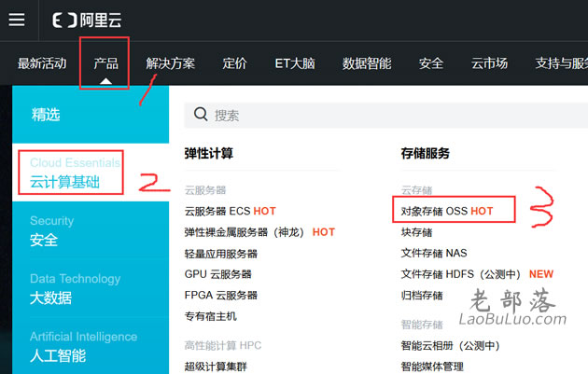Open 文件存储 NAS link
Image resolution: width=588 pixels, height=374 pixels.
(434, 254)
